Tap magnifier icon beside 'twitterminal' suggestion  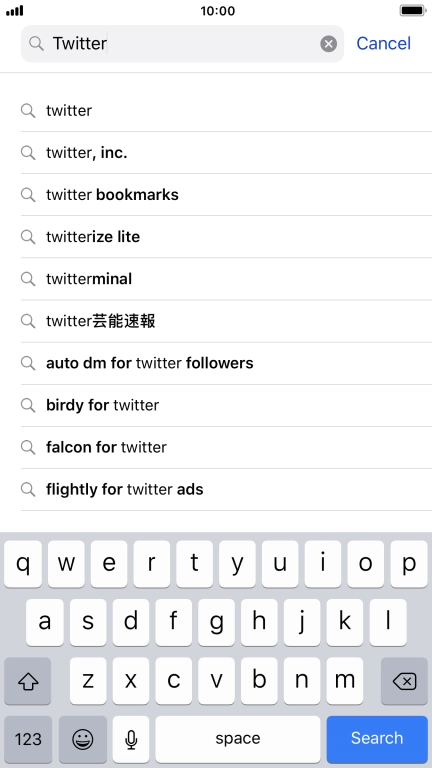tap(28, 279)
